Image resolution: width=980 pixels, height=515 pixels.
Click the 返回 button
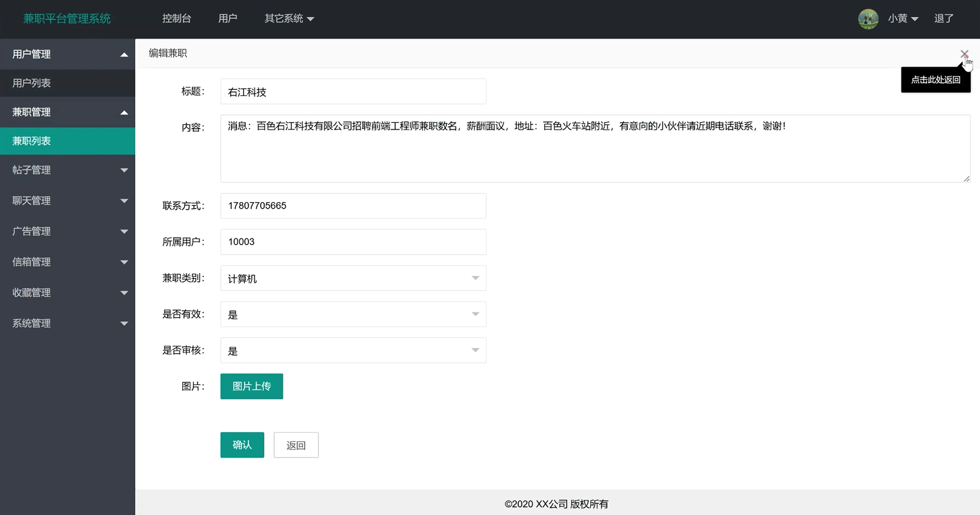click(295, 445)
